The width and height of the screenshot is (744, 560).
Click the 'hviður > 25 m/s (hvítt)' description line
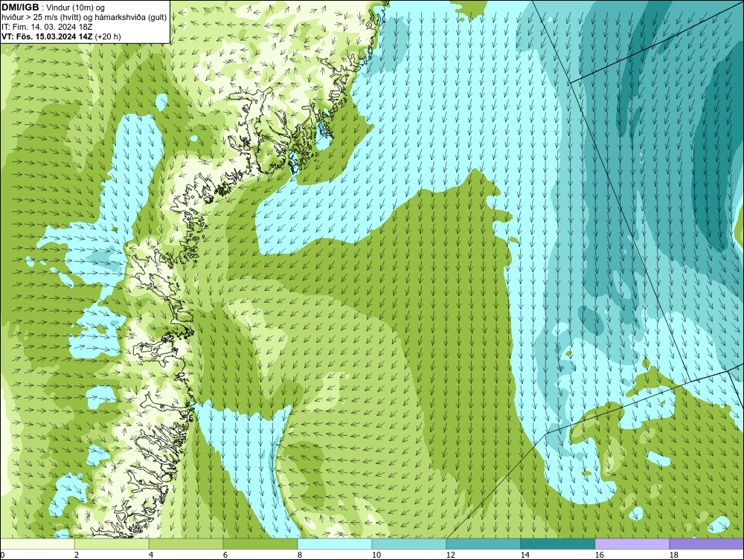coord(84,18)
